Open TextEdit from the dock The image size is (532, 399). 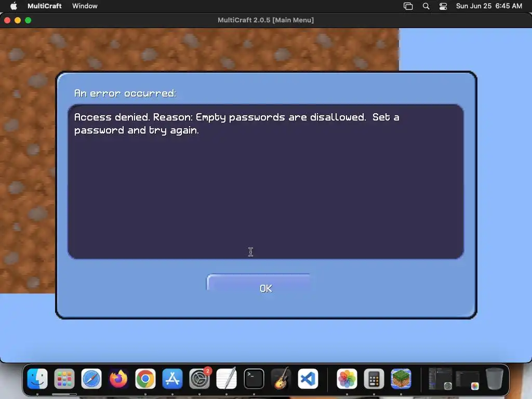click(227, 379)
